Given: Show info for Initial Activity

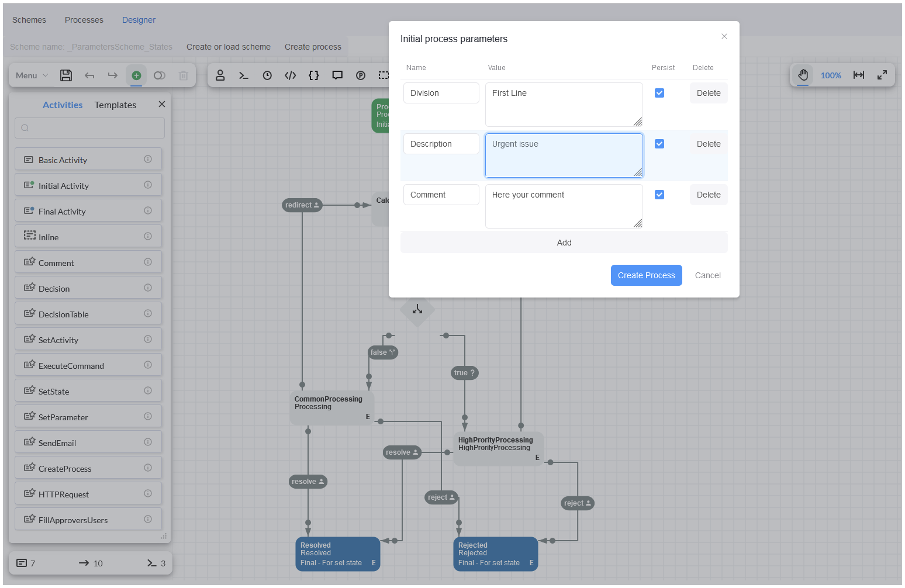Looking at the screenshot, I should point(148,185).
